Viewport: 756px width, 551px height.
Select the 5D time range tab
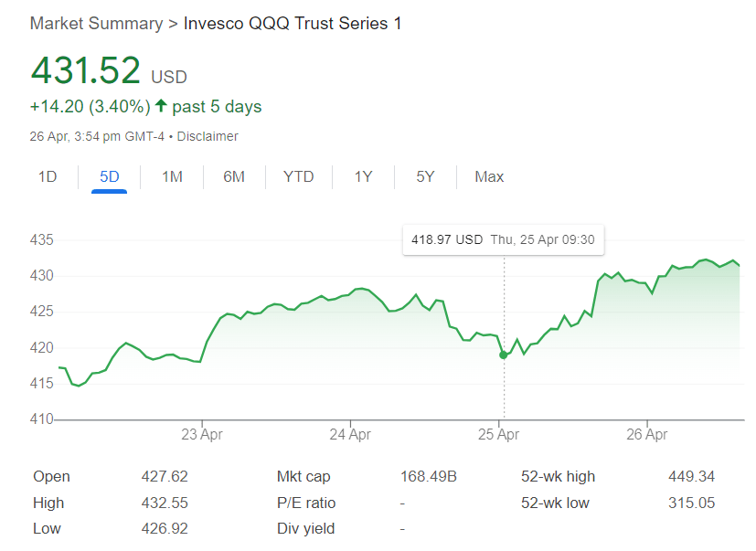110,176
